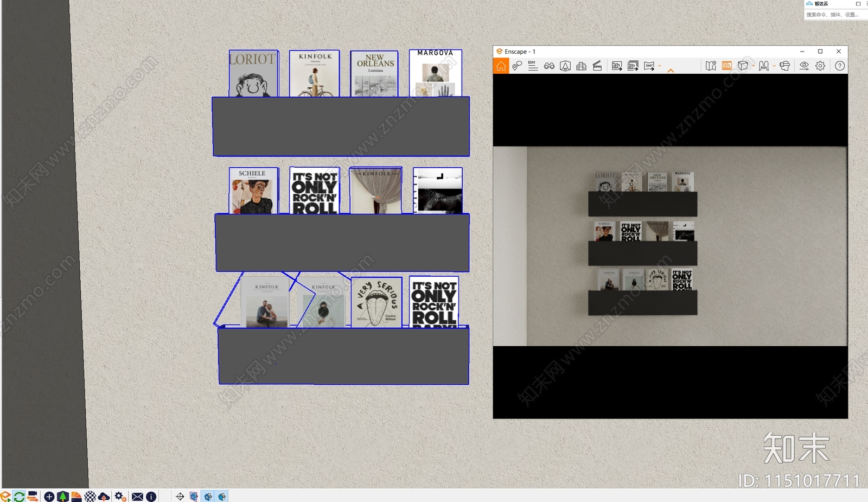This screenshot has width=868, height=502.
Task: Click Enscape Objects plus icon
Action: pyautogui.click(x=49, y=496)
